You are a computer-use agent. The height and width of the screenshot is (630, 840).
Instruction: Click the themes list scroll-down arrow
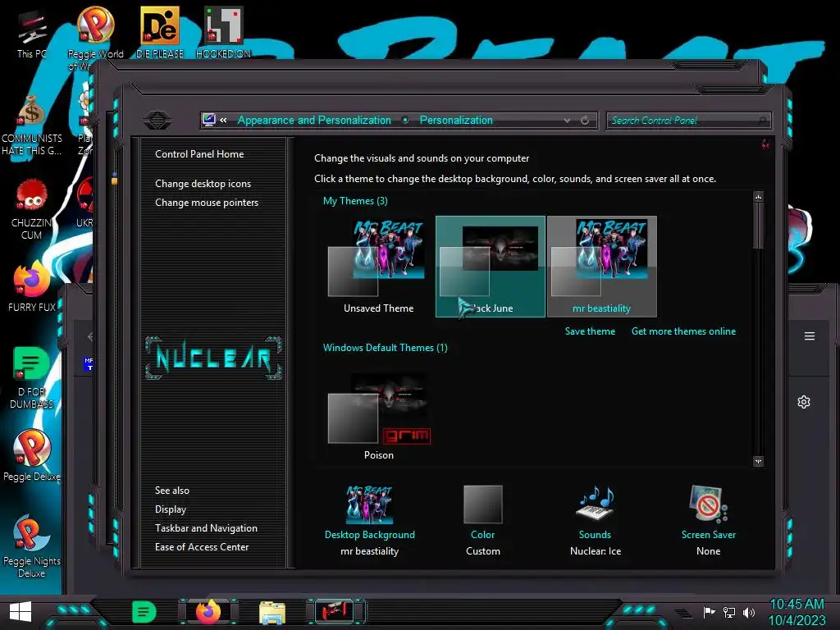point(758,461)
